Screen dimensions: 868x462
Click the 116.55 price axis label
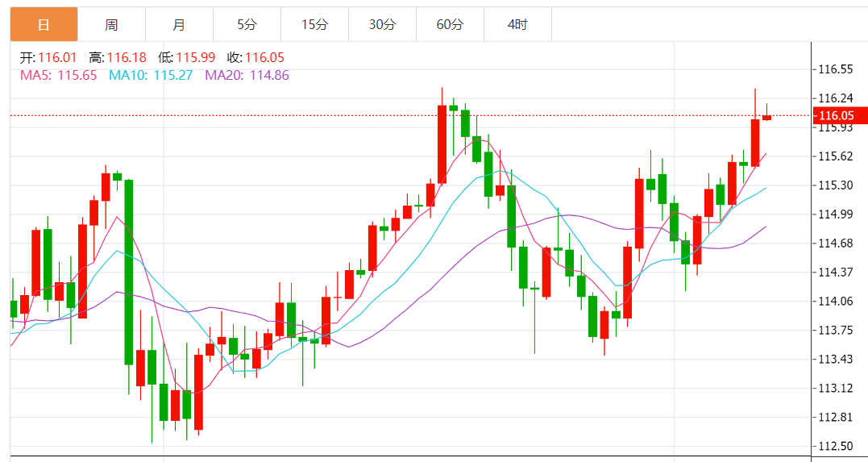pyautogui.click(x=835, y=69)
